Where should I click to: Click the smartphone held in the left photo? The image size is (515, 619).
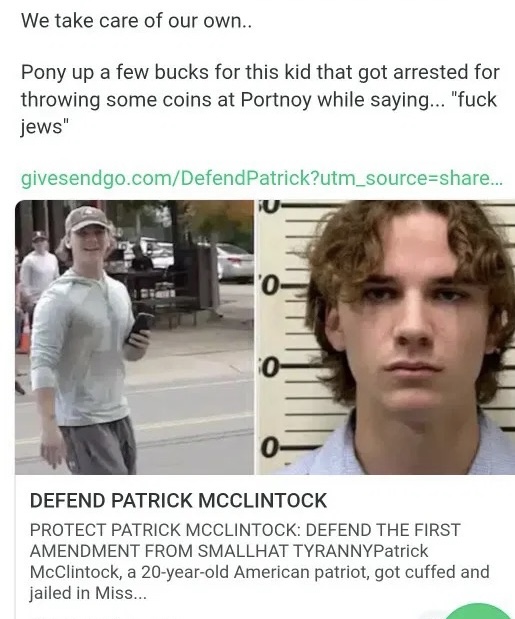click(x=139, y=328)
